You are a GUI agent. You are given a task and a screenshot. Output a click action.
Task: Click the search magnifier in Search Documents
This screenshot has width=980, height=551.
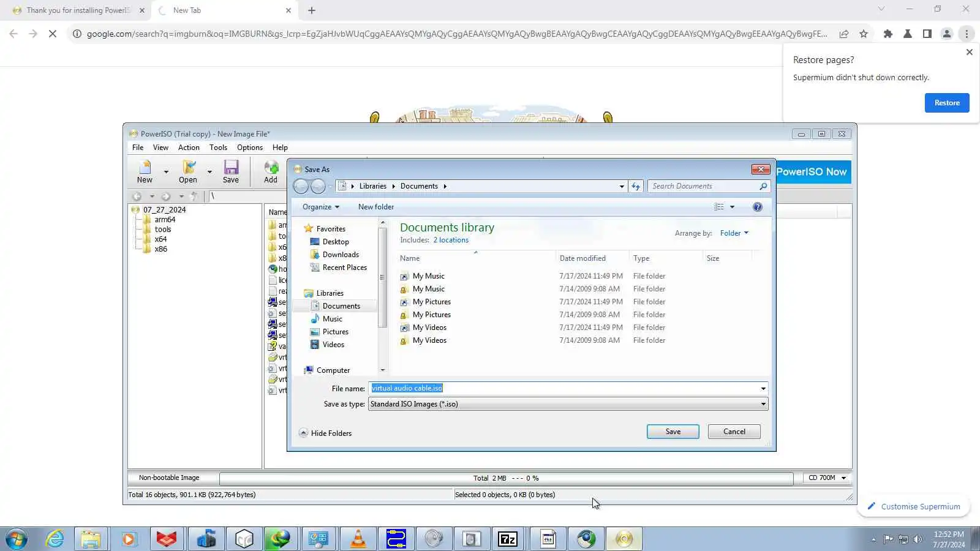tap(763, 186)
